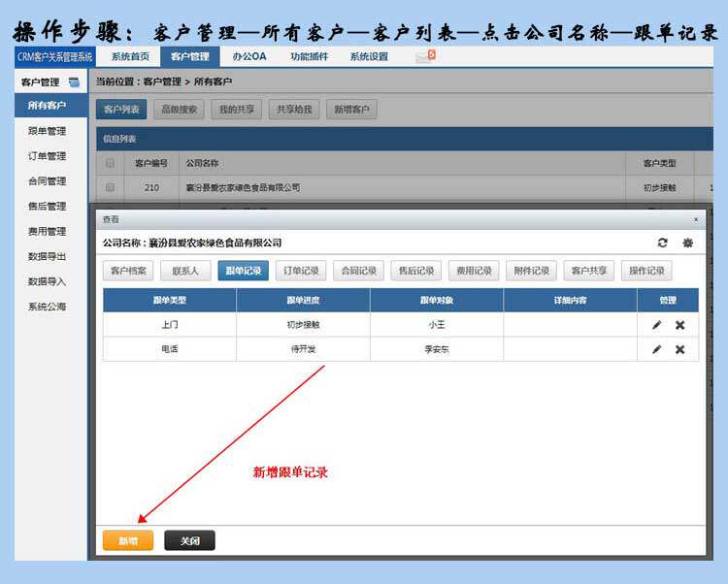Open the mail notification icon in the top bar
The image size is (728, 584).
[424, 56]
